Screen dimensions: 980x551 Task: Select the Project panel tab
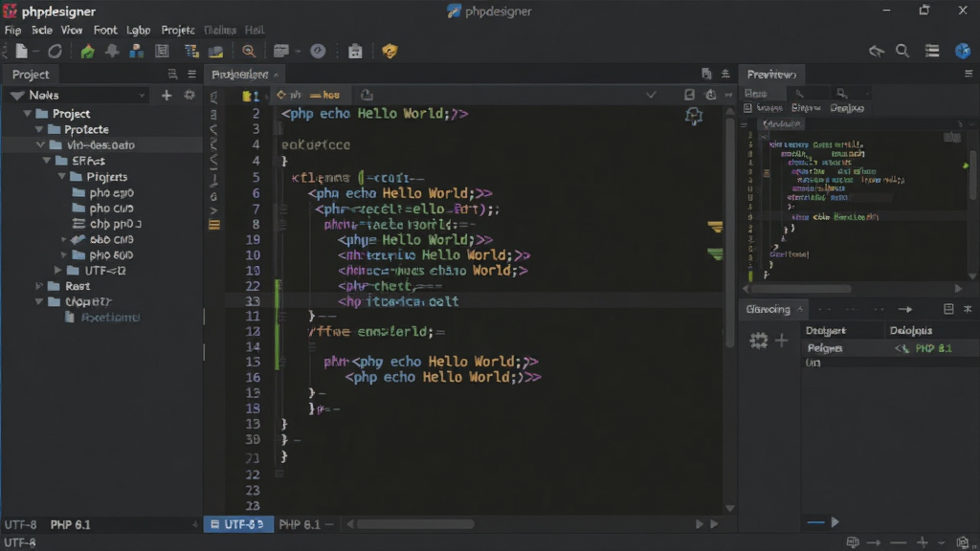pos(31,75)
